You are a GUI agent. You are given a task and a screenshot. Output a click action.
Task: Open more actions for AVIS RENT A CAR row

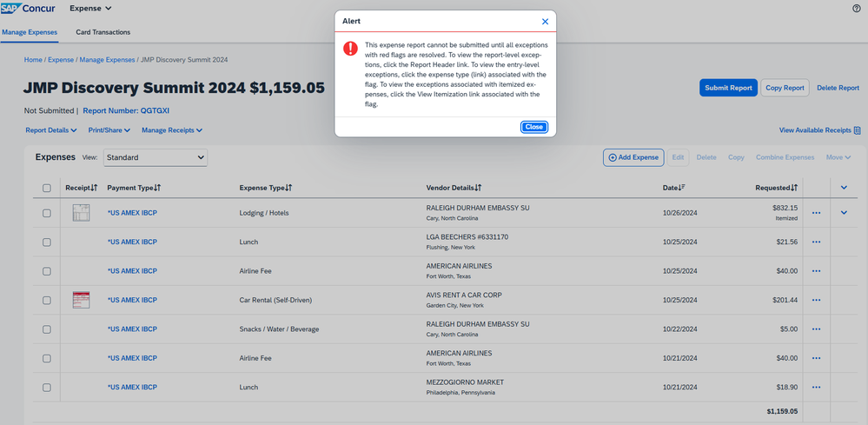tap(816, 300)
